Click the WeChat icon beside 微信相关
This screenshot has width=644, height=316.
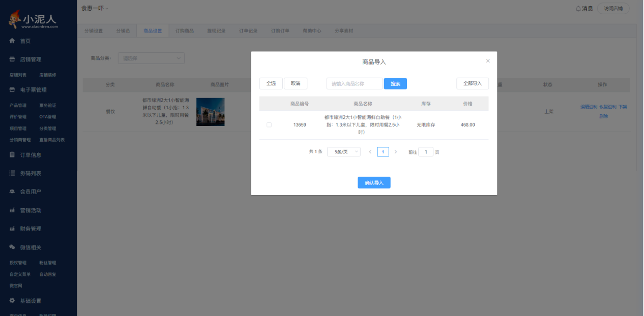12,247
